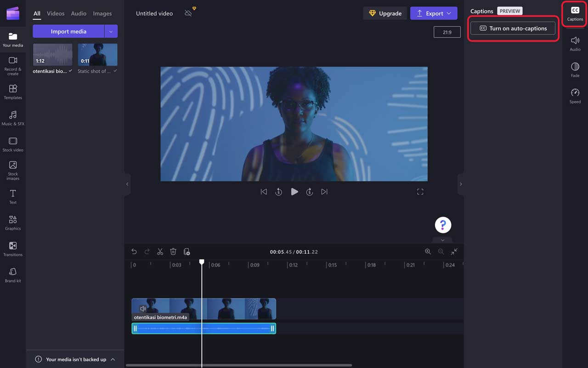Delete the selected clip with trash icon
588x368 pixels.
coord(173,252)
